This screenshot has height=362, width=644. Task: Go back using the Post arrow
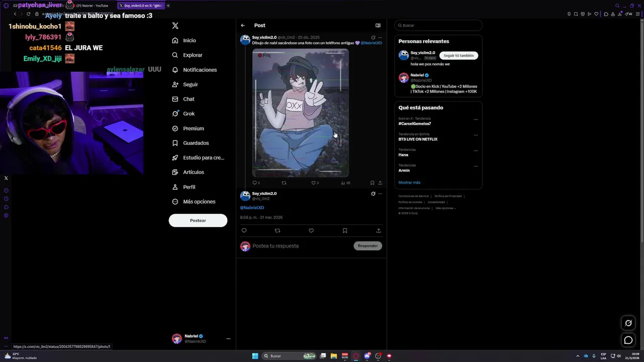tap(243, 25)
